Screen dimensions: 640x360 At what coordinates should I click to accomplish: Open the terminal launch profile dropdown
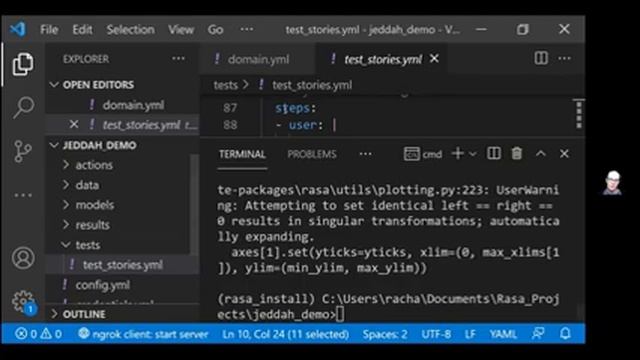click(x=473, y=154)
